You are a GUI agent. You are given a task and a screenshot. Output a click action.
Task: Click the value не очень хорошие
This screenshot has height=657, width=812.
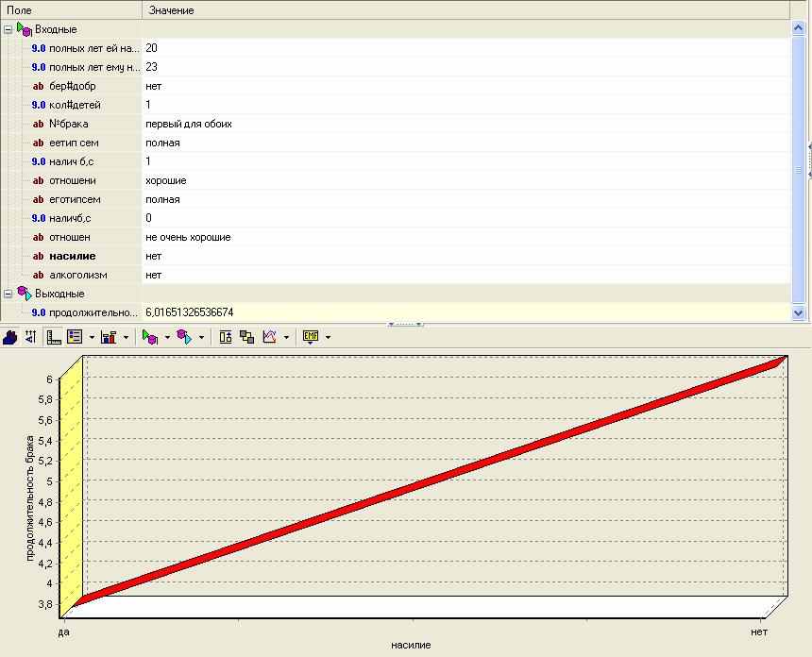[x=188, y=237]
